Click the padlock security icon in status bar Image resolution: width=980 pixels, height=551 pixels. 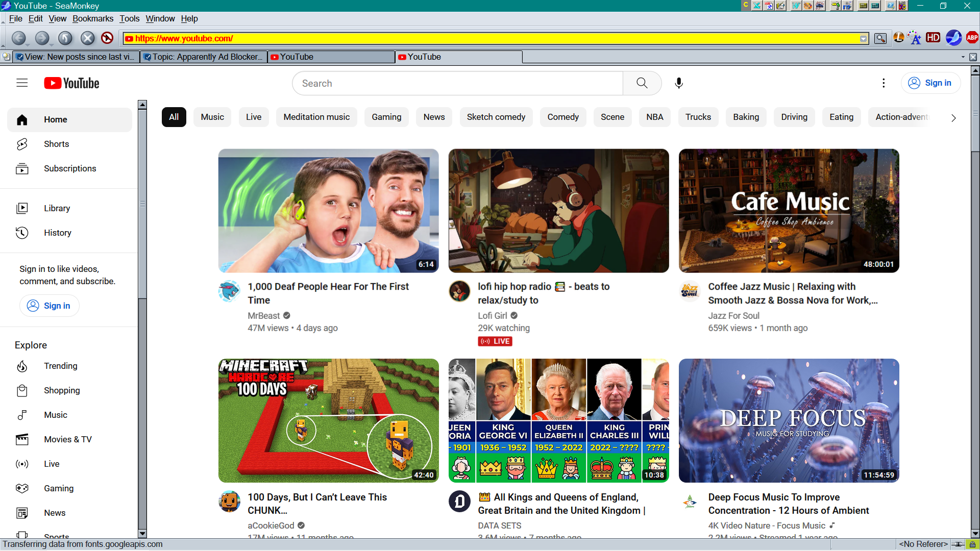coord(973,544)
